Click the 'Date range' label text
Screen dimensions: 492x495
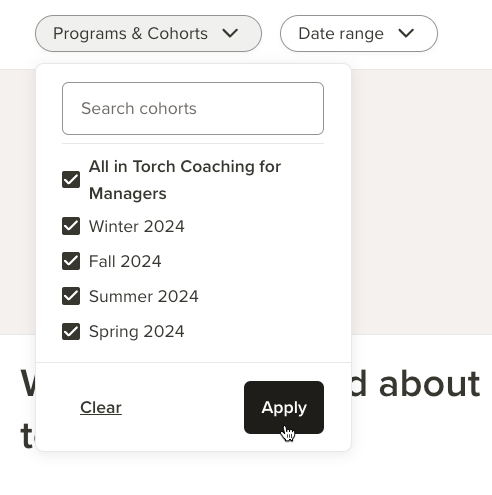pos(341,34)
